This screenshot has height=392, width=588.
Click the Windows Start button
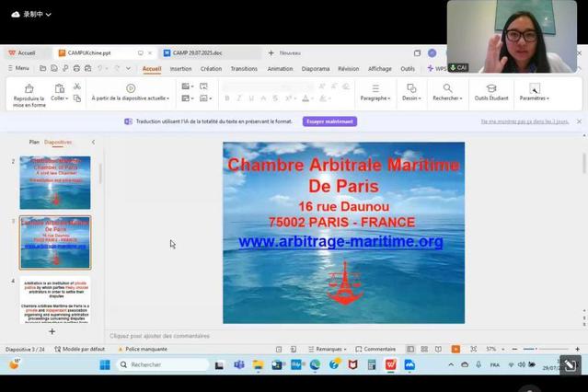[x=105, y=364]
